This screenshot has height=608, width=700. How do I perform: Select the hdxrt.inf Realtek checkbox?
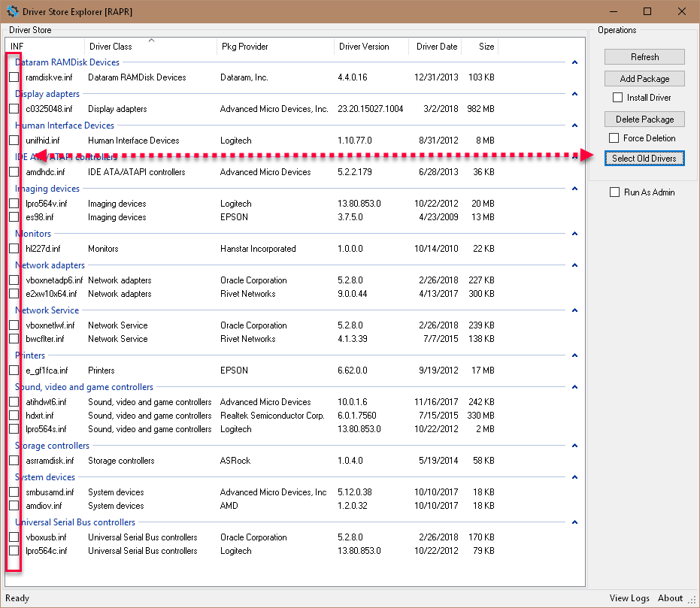point(14,416)
